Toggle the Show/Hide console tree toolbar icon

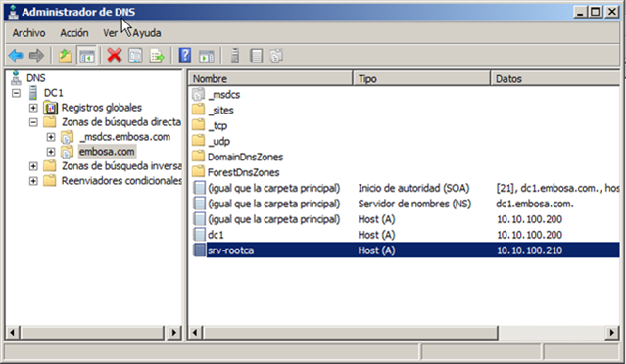[x=87, y=56]
